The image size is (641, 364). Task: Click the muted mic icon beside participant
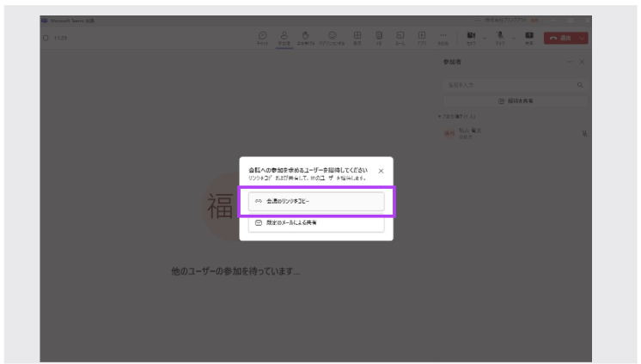pos(584,134)
